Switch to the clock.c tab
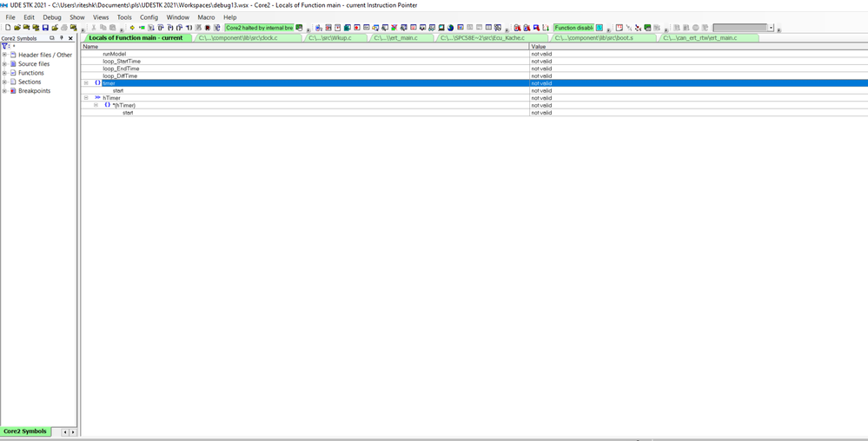868x441 pixels. (248, 38)
